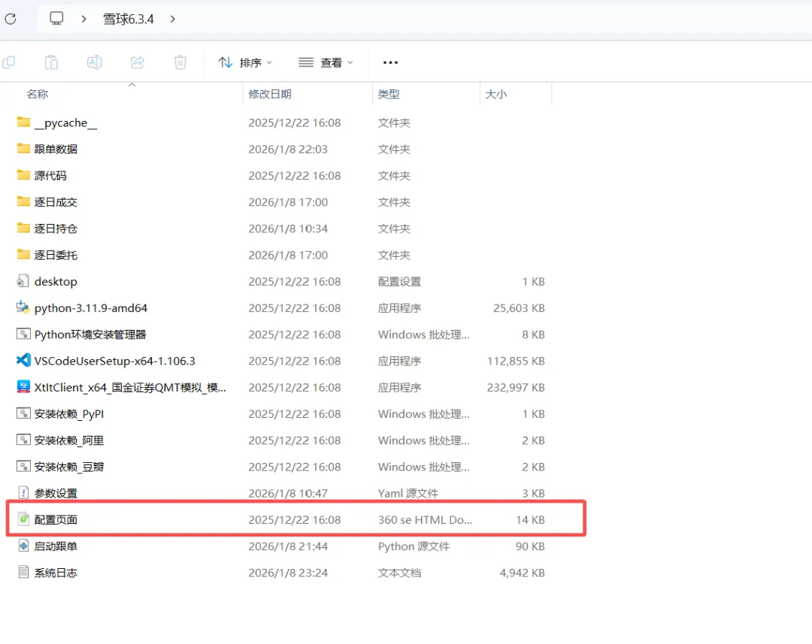Viewport: 812px width, 644px height.
Task: Select the XtItClient_x64 application icon
Action: click(x=23, y=387)
